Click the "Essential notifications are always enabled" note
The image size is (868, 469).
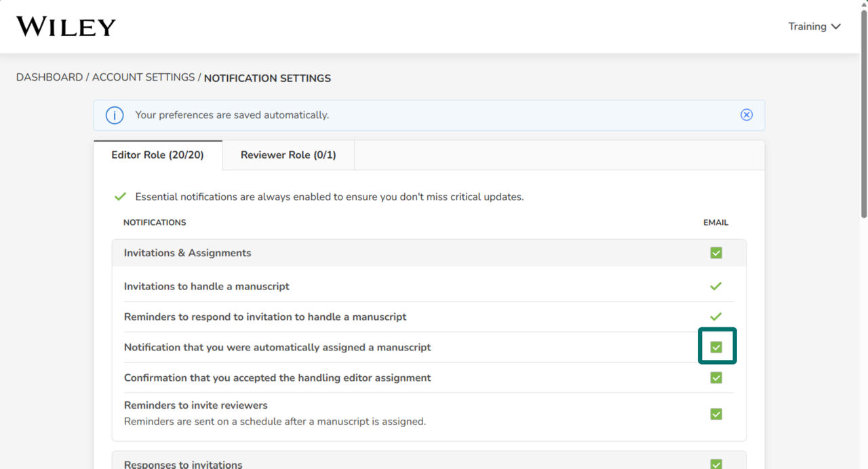coord(330,197)
